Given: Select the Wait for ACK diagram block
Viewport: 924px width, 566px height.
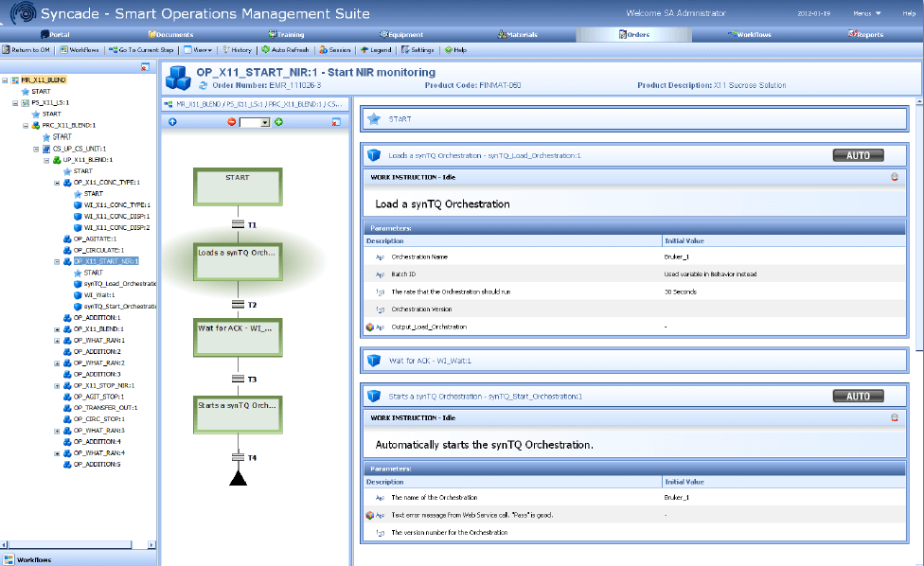Looking at the screenshot, I should (x=238, y=338).
